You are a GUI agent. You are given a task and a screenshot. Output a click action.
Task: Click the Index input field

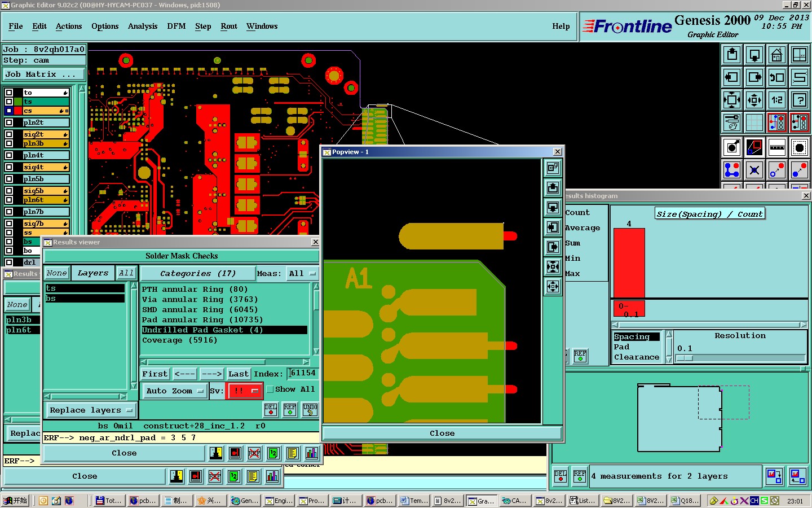[x=303, y=373]
